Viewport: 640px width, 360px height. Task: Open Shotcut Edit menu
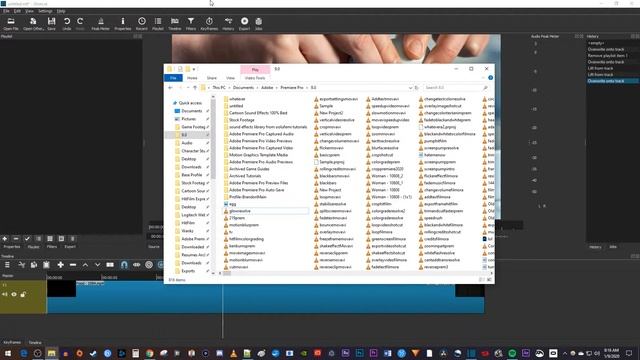tap(17, 11)
